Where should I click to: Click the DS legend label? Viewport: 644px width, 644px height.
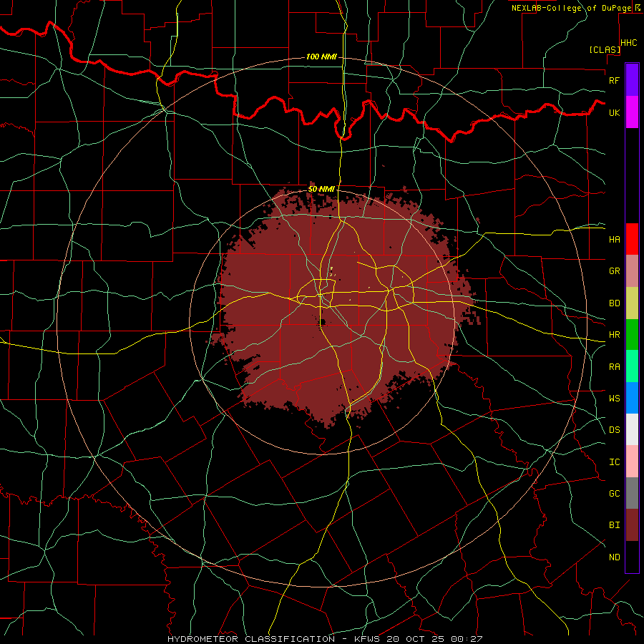[614, 430]
